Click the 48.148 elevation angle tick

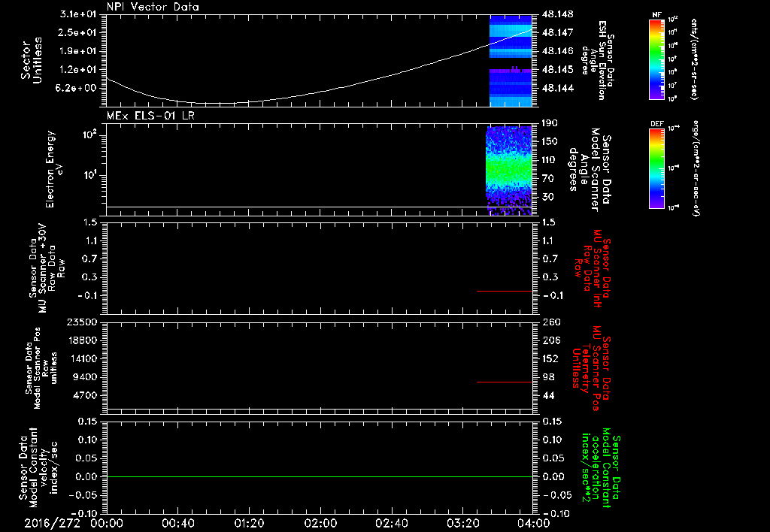coord(557,14)
